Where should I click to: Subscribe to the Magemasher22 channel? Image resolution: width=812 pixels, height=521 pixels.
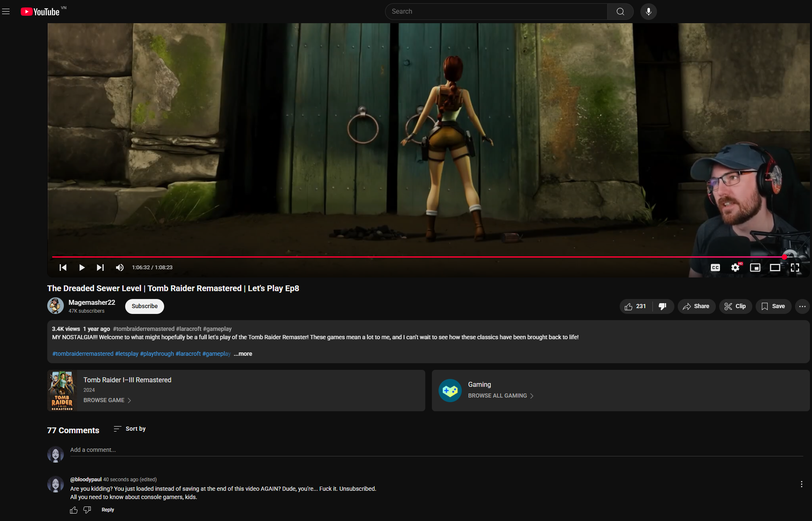click(145, 306)
